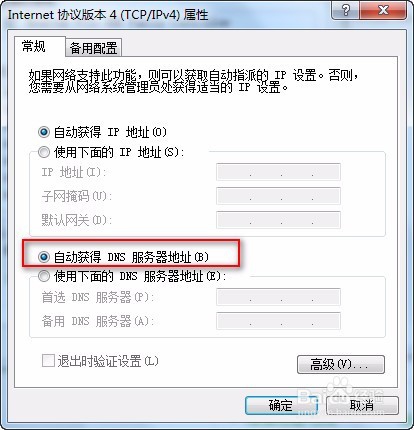Click the 首选 DNS 服务器 field

point(278,297)
